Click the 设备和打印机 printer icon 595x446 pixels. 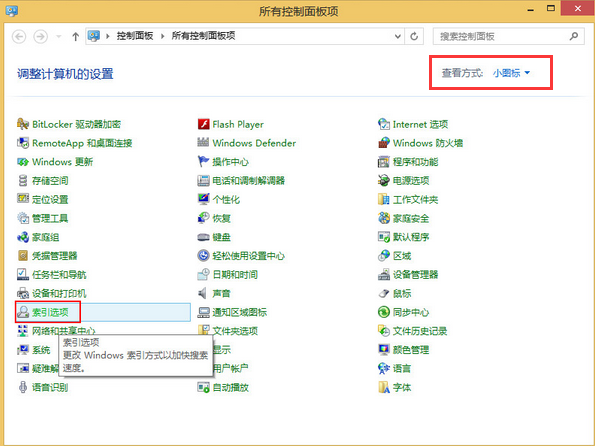[x=23, y=293]
